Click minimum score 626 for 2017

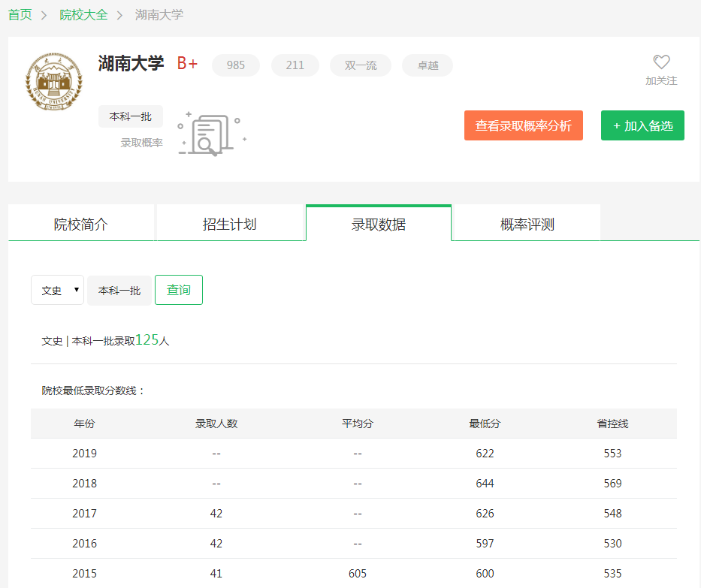(485, 513)
